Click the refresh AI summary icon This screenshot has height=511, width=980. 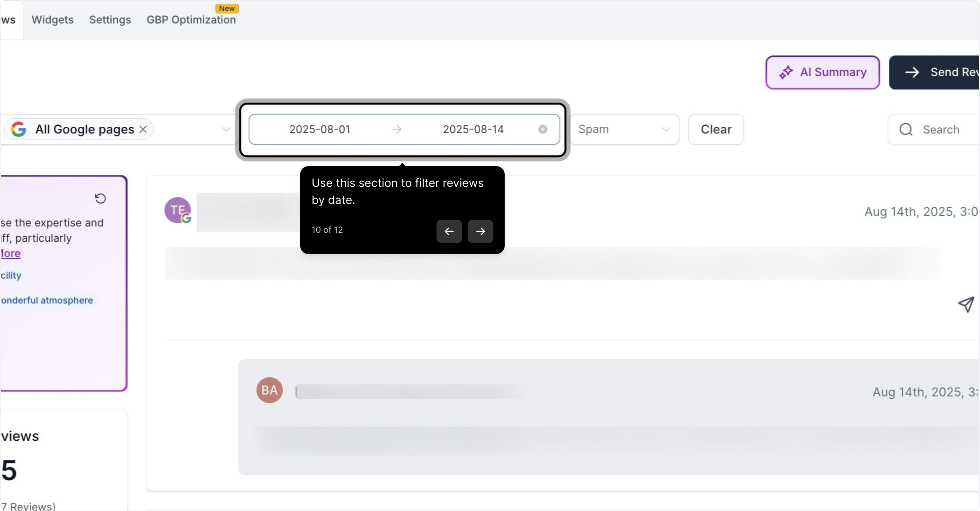tap(100, 198)
